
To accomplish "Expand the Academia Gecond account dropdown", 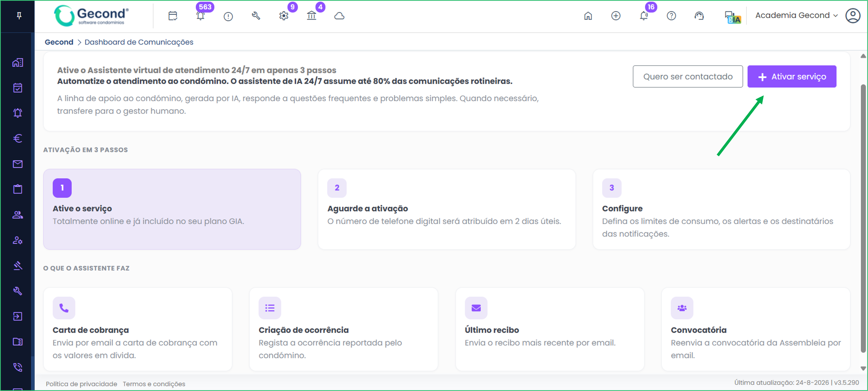I will point(797,15).
